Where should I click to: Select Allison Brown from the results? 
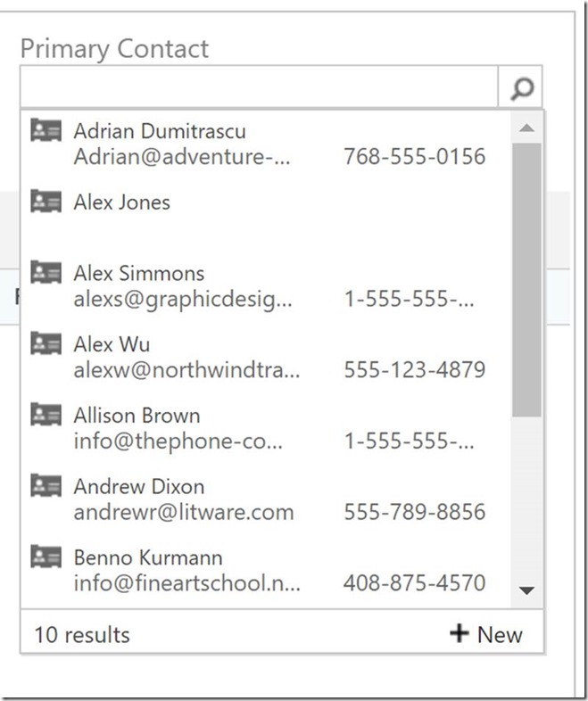(137, 416)
